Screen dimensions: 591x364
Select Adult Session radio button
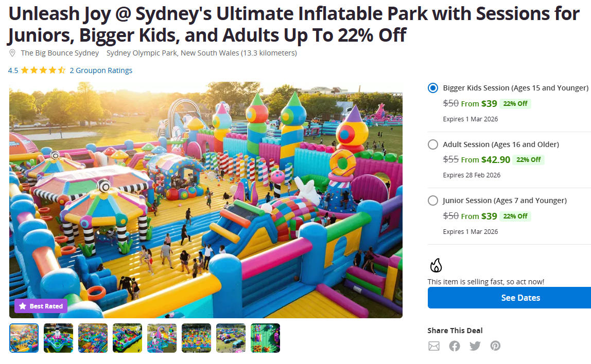[x=433, y=144]
